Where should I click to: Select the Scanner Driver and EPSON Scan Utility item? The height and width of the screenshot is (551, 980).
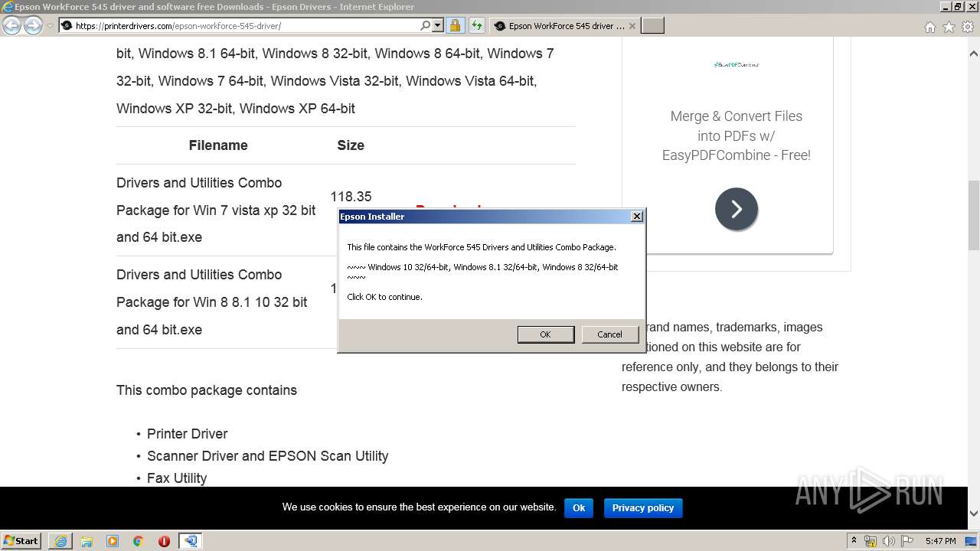pos(268,456)
